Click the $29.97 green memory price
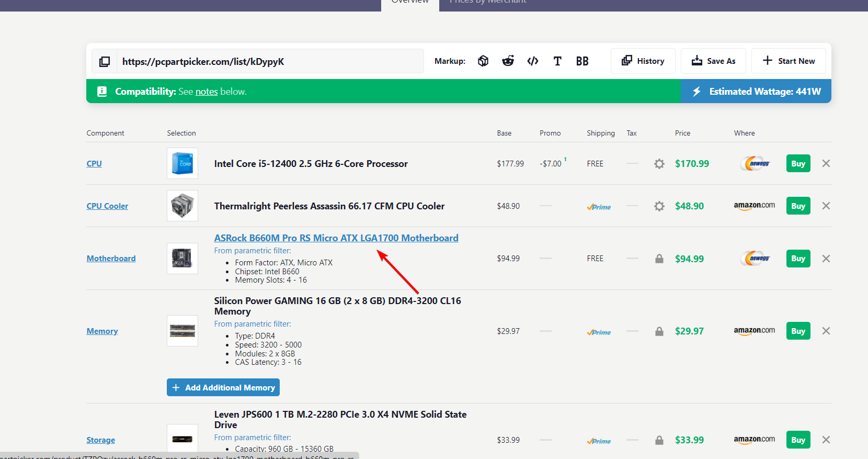 (689, 331)
